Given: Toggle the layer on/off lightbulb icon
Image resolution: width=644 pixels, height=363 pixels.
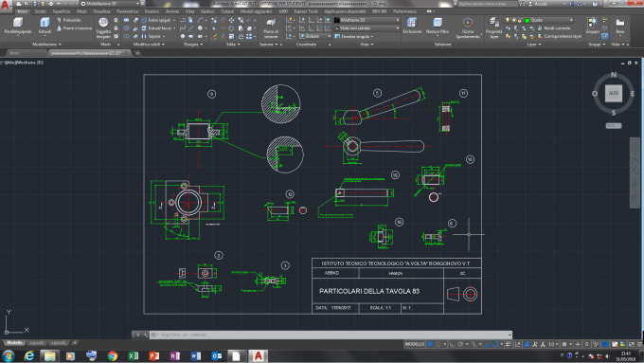Looking at the screenshot, I should [508, 20].
